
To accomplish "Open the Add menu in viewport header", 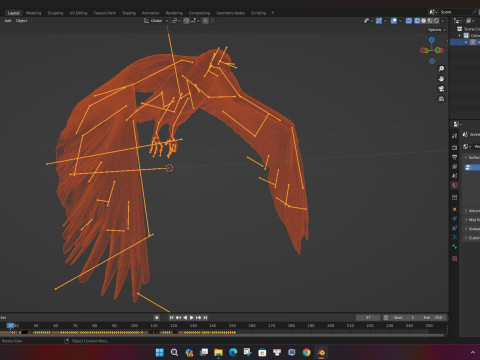I will (x=8, y=21).
